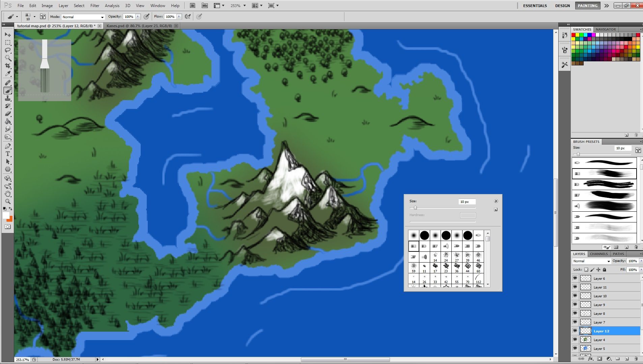Click the foreground color swatch
This screenshot has width=643, height=364.
click(x=6, y=216)
